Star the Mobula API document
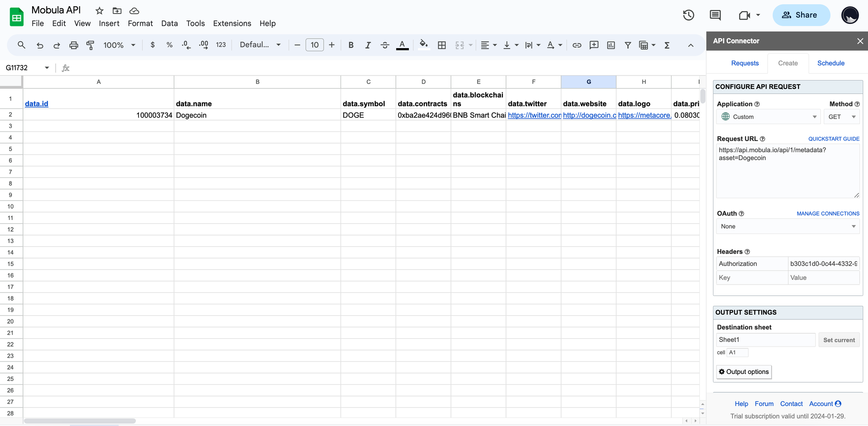Viewport: 868px width, 426px height. point(99,11)
